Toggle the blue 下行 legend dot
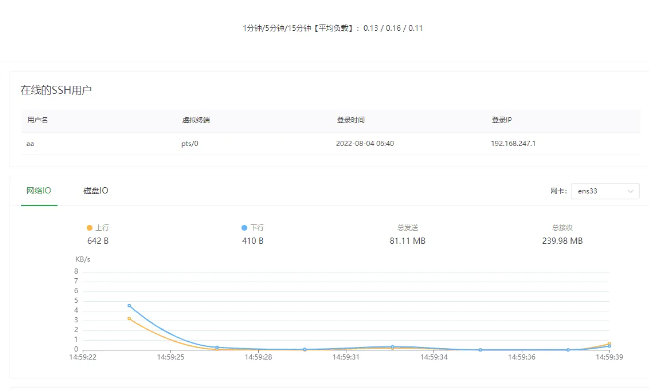The image size is (656, 390). coord(244,228)
